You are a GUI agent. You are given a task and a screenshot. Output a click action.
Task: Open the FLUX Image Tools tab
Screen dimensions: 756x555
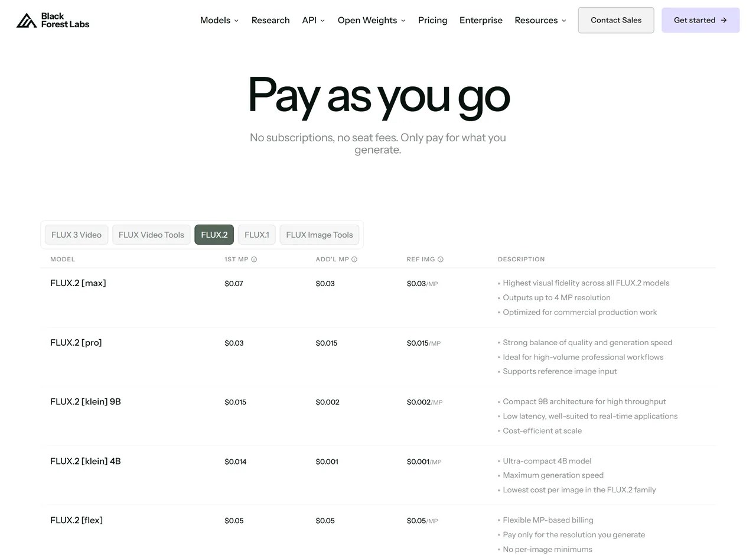tap(320, 235)
